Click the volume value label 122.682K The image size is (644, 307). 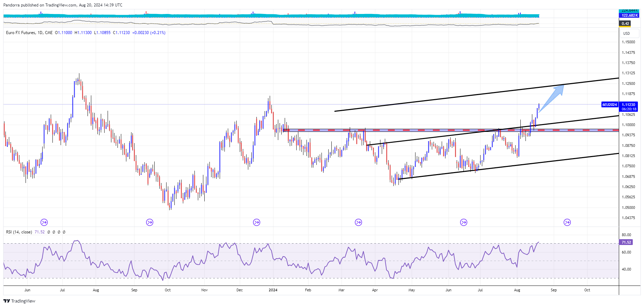pos(629,15)
